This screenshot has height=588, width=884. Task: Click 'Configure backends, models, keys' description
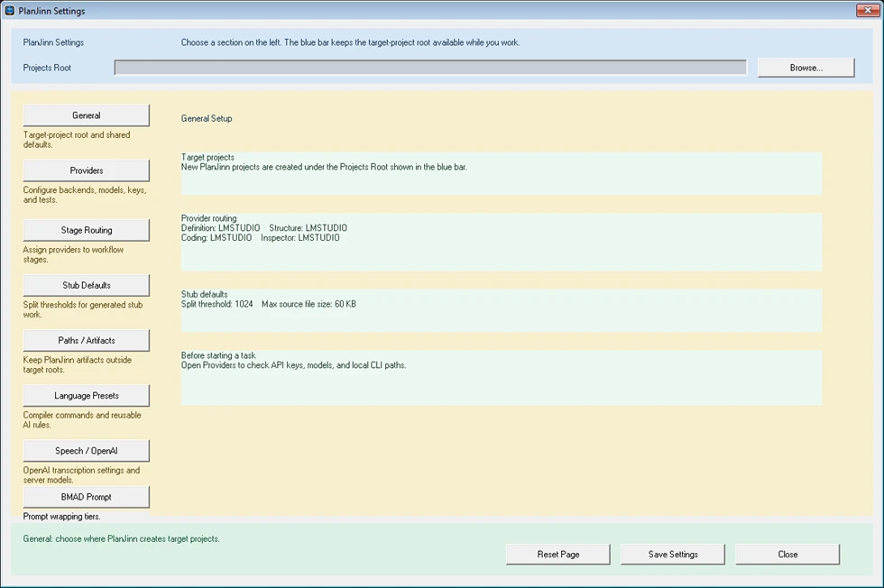point(85,195)
